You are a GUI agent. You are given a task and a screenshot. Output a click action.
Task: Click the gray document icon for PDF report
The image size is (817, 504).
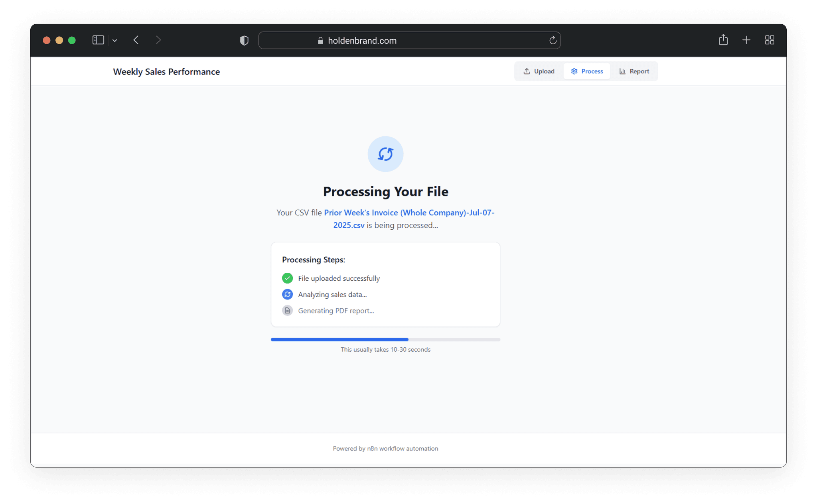point(287,311)
